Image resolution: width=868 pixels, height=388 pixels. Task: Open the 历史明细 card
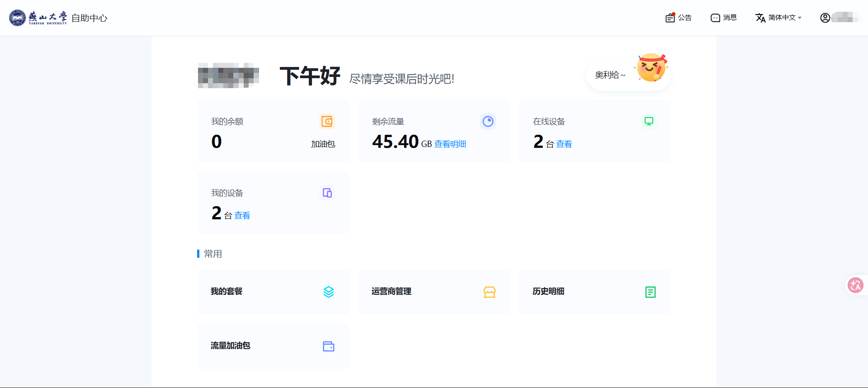[594, 292]
